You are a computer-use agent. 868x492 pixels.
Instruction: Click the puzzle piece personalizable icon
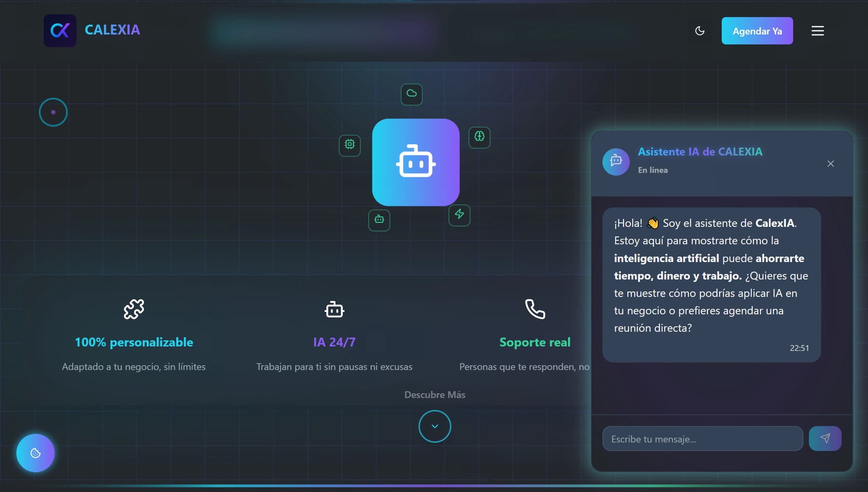tap(134, 309)
